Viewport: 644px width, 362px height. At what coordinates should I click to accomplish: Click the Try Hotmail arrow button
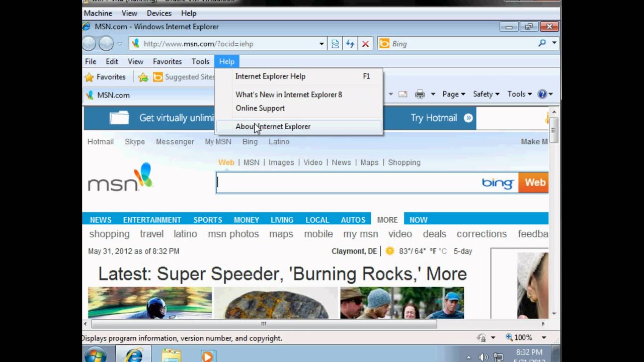click(x=468, y=118)
